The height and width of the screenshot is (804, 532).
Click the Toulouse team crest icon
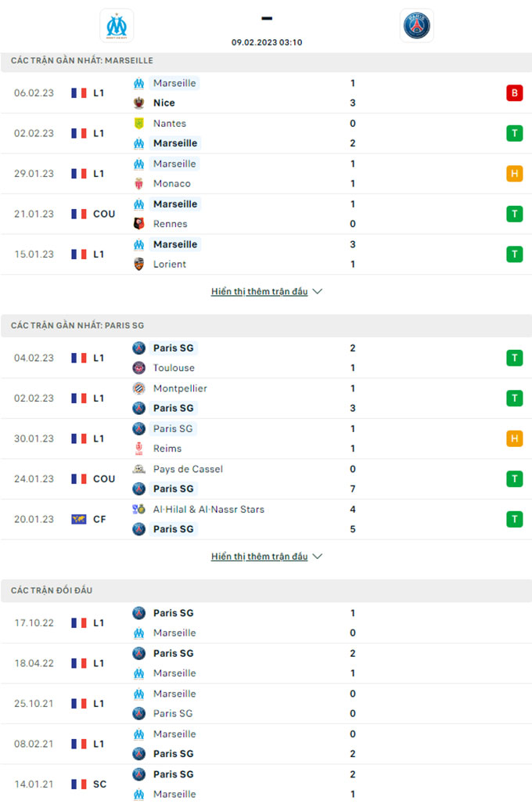point(139,368)
